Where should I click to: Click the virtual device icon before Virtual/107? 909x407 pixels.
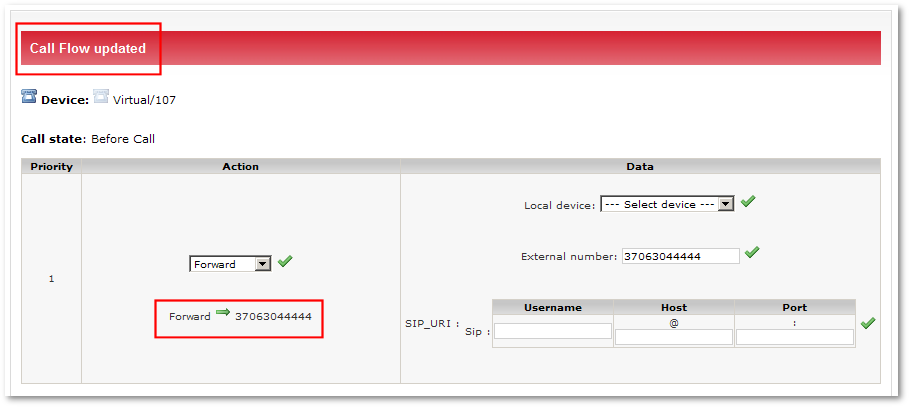coord(101,97)
